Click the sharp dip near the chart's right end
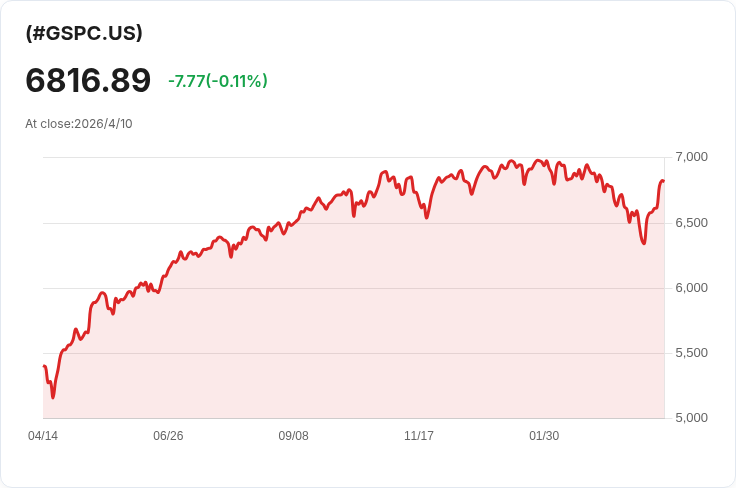 click(x=644, y=242)
